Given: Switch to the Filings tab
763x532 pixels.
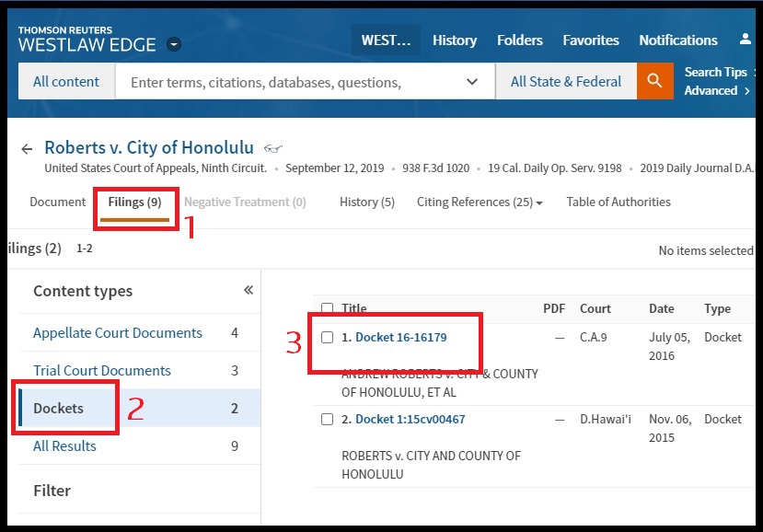Looking at the screenshot, I should point(134,202).
